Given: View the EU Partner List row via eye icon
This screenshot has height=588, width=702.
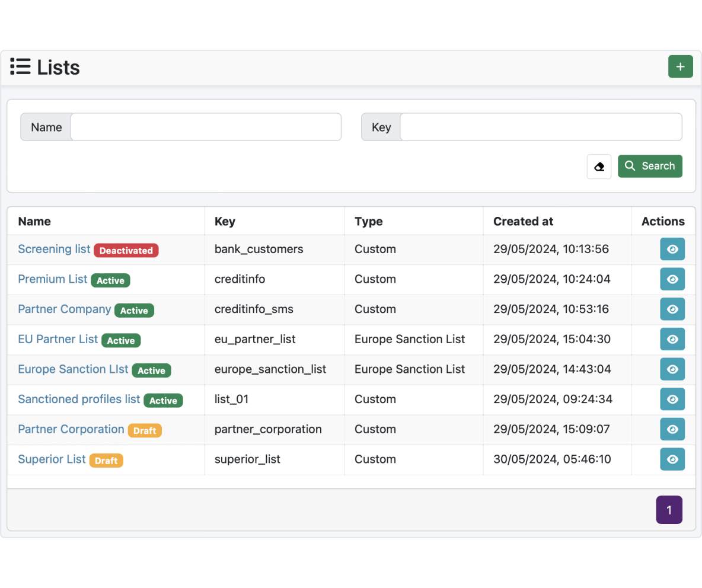Looking at the screenshot, I should tap(672, 339).
